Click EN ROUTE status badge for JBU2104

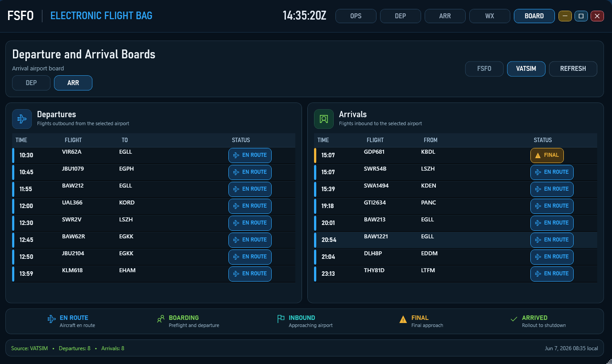tap(250, 257)
